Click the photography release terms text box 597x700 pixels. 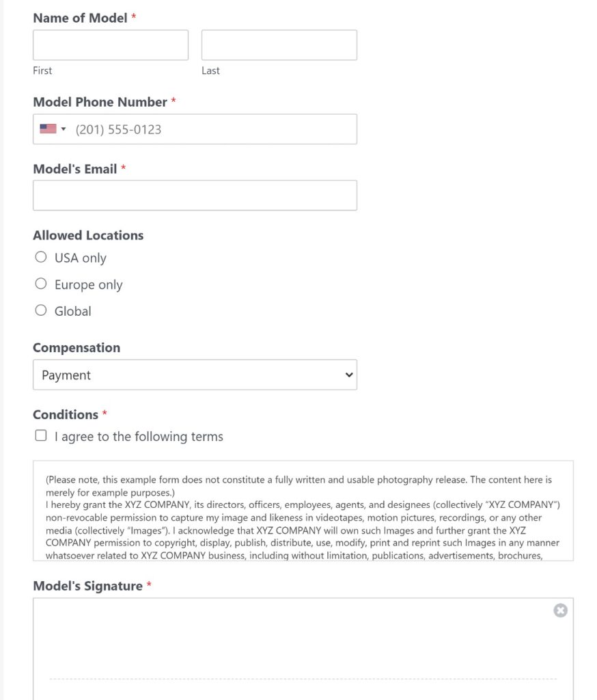pyautogui.click(x=301, y=509)
